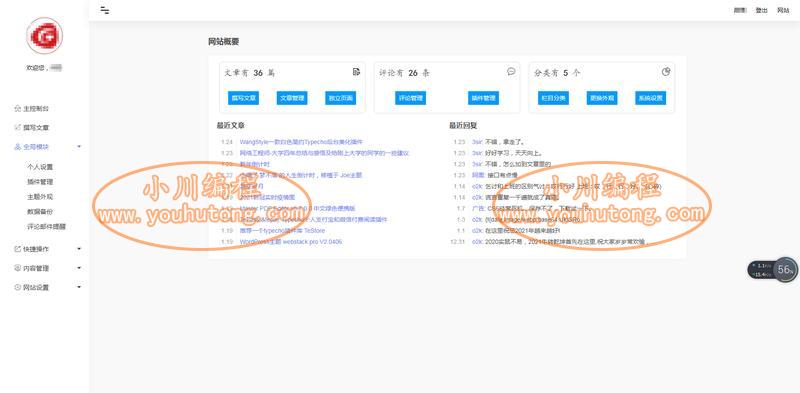This screenshot has height=393, width=800.
Task: Toggle the sidebar collapse hamburger icon
Action: click(x=105, y=10)
